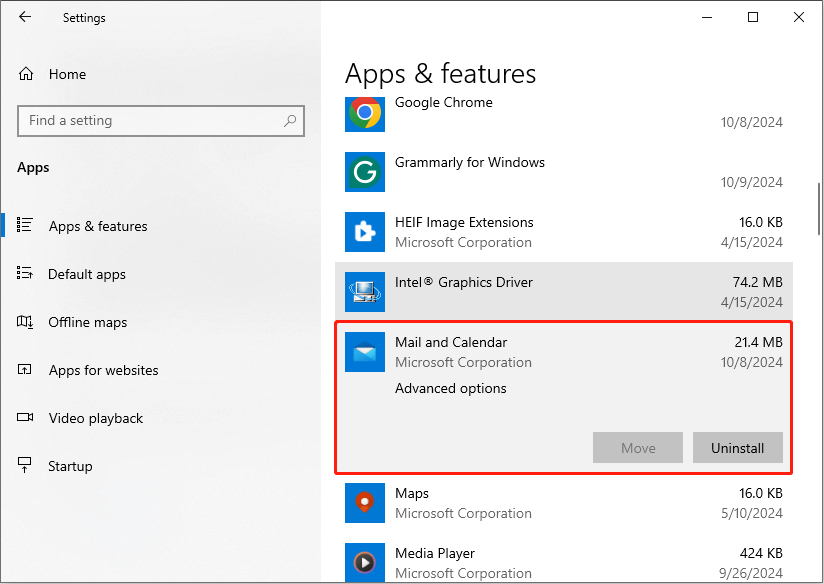Select Media Player entry in app list
This screenshot has height=584, width=824.
(x=435, y=554)
